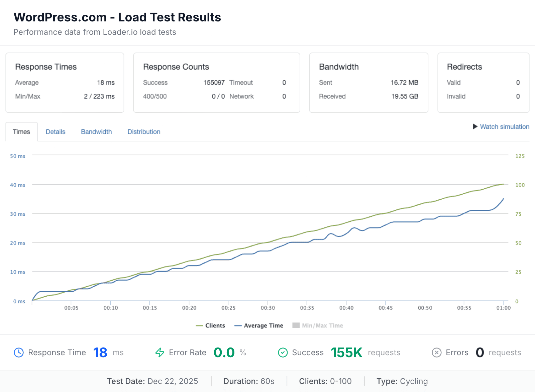Click the green Clients legend line icon

(200, 325)
